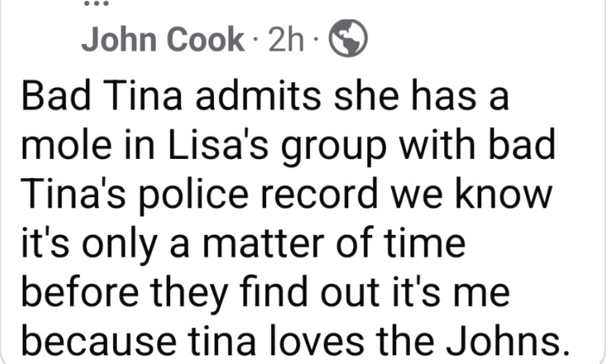Image resolution: width=606 pixels, height=364 pixels.
Task: Click the 2h timestamp of the post
Action: tap(286, 40)
